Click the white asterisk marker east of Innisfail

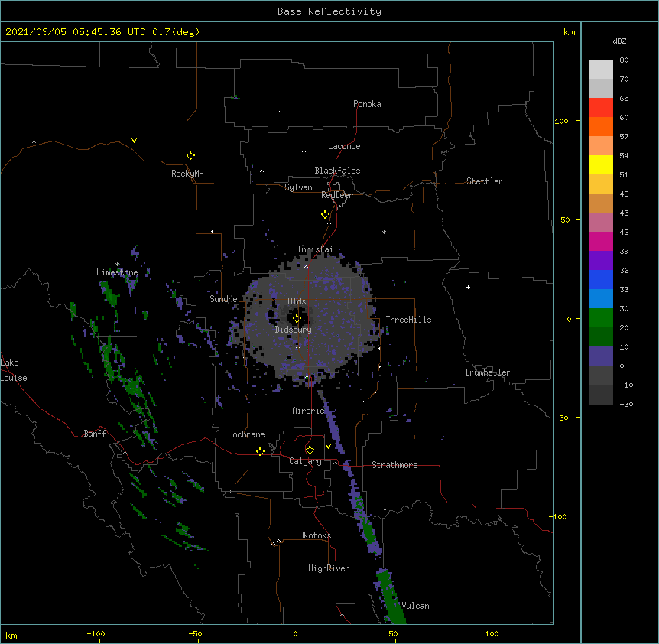pos(384,232)
